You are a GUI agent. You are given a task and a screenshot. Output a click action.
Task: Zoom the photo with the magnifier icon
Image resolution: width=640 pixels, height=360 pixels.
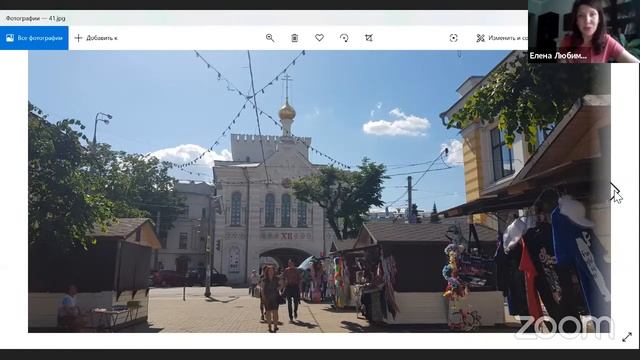pyautogui.click(x=270, y=38)
